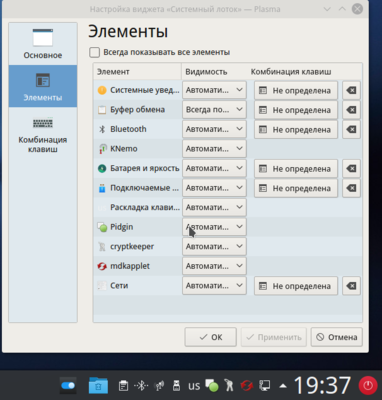Click the Буфер обмена clipboard icon in list
382x400 pixels.
tap(102, 110)
